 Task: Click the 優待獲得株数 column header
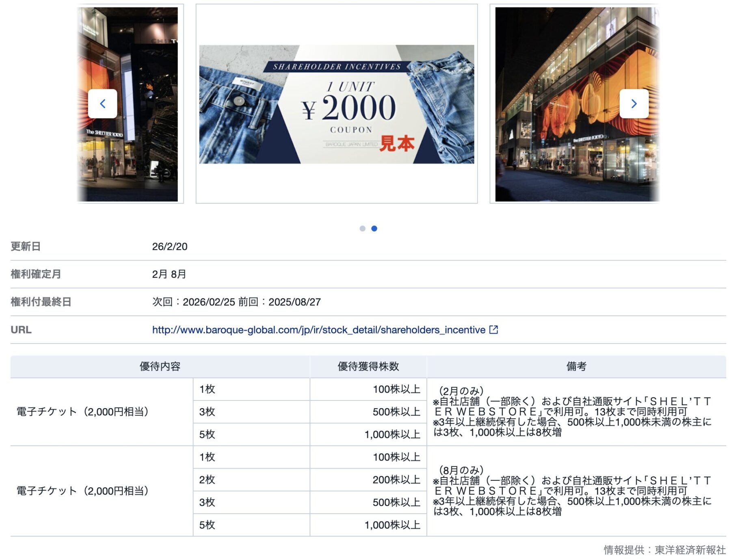368,366
